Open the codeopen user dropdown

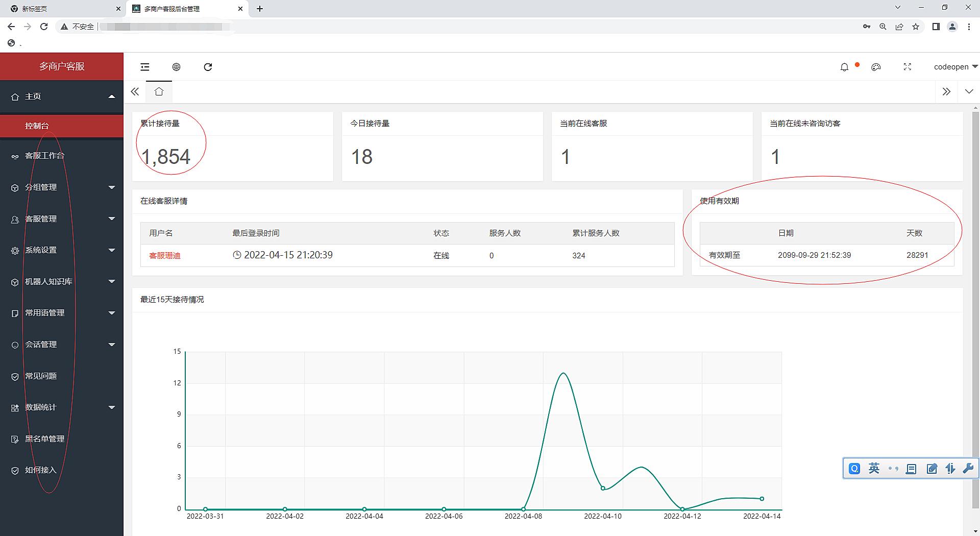click(955, 67)
